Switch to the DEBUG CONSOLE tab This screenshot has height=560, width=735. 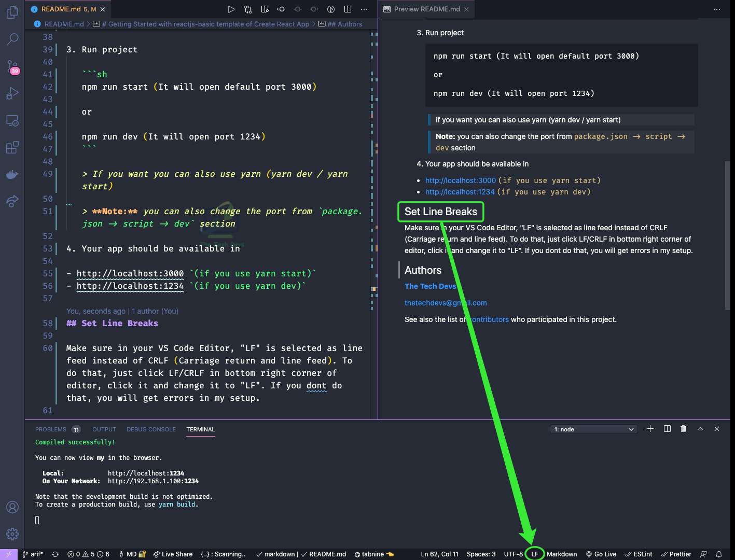pos(151,429)
